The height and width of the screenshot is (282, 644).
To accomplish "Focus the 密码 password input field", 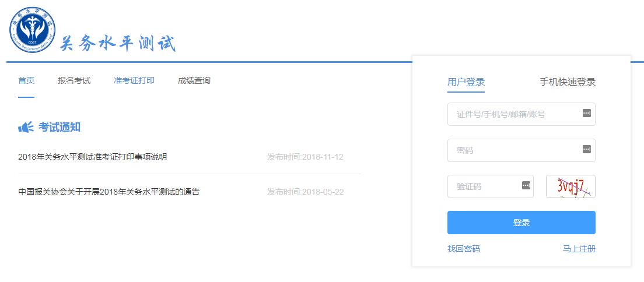I will (521, 150).
